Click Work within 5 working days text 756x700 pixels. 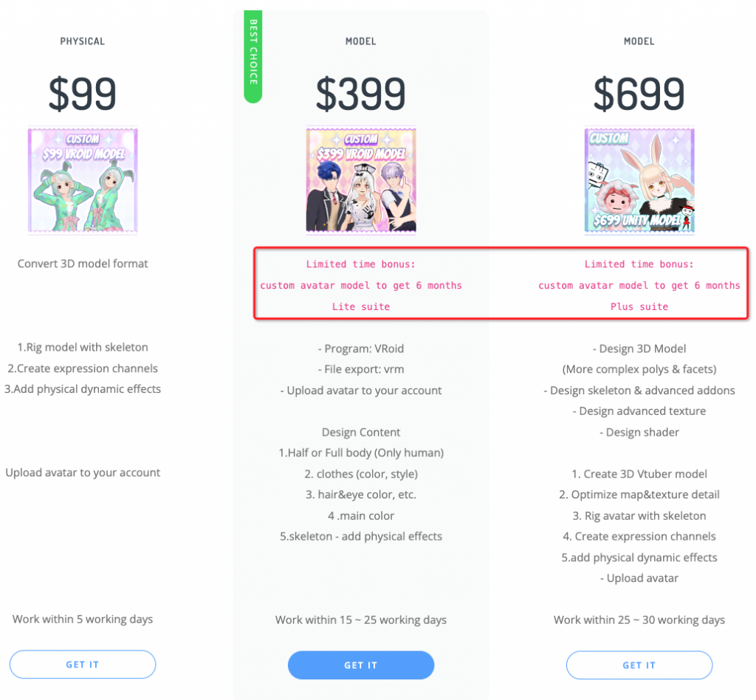click(82, 620)
